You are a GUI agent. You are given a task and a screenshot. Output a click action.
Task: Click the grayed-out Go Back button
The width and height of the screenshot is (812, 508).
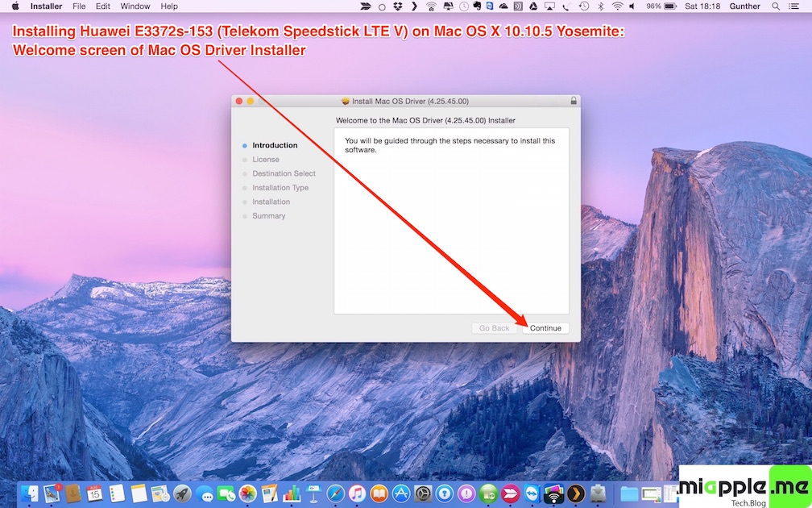[494, 328]
